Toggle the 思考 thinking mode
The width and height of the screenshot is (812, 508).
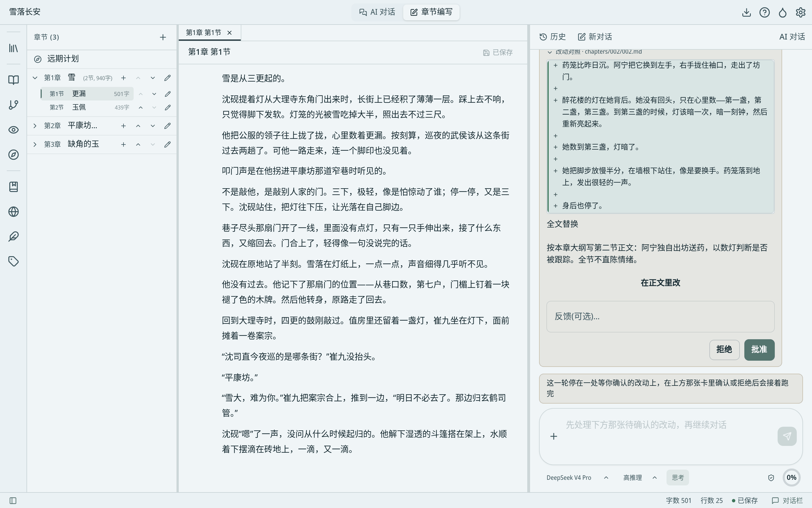pyautogui.click(x=678, y=478)
